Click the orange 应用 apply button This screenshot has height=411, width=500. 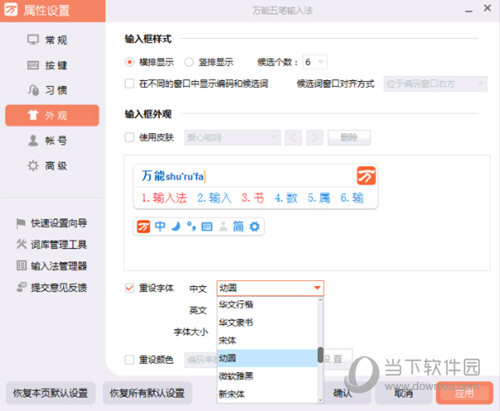pyautogui.click(x=464, y=393)
